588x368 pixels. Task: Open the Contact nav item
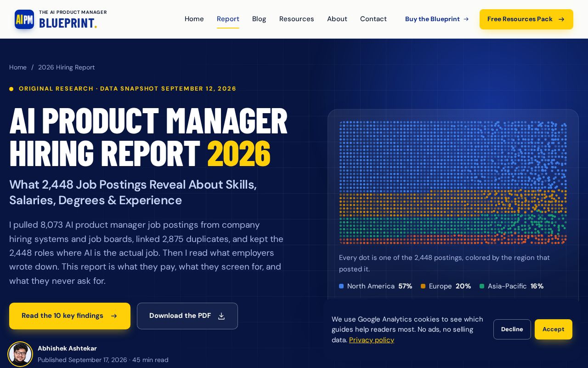(373, 19)
